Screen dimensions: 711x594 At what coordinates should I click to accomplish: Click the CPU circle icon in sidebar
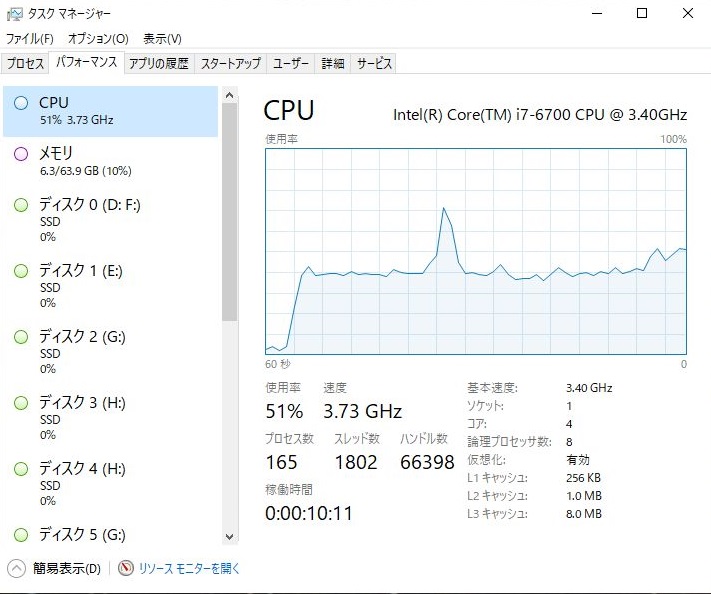[x=21, y=103]
